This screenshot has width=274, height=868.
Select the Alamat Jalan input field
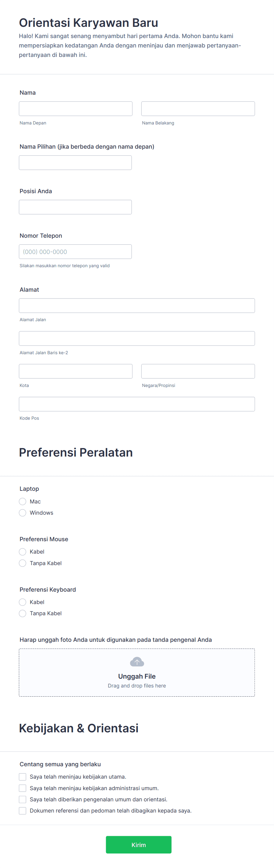137,306
